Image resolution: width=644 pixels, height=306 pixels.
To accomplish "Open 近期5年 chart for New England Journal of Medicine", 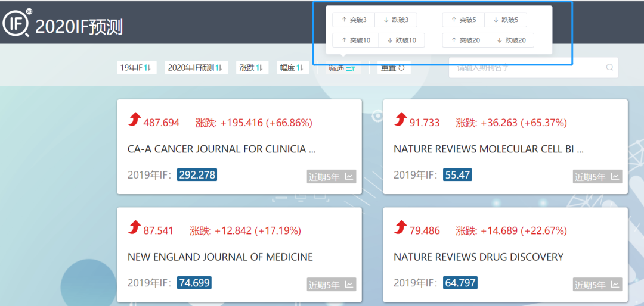I will pyautogui.click(x=332, y=284).
